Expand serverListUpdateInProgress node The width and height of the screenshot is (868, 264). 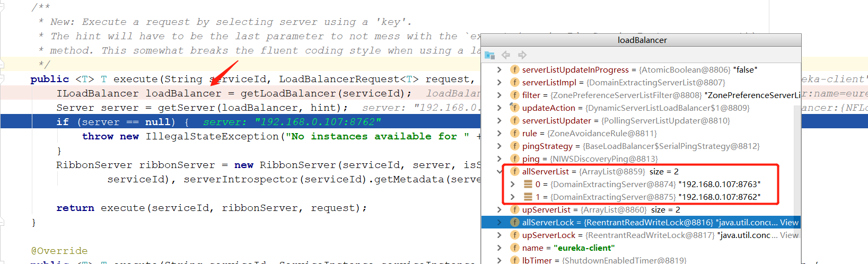coord(499,69)
